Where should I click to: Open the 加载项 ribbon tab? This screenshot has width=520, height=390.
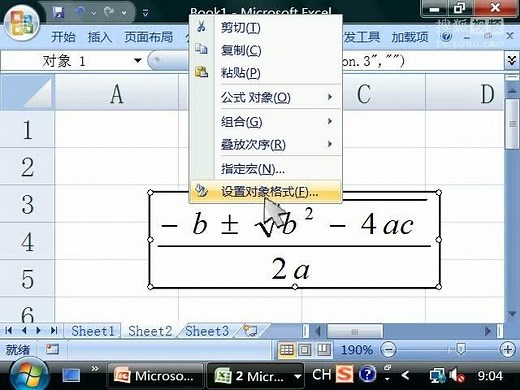410,37
